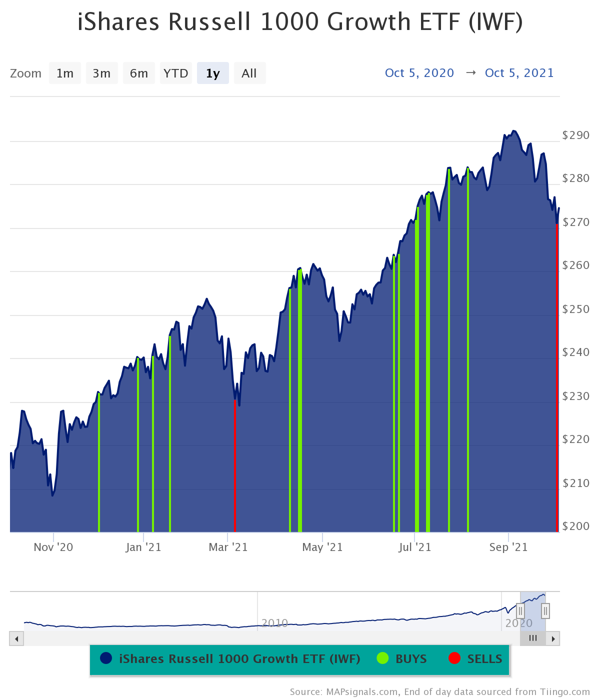Edit the end date Oct 5, 2021
This screenshot has width=600, height=700.
[519, 73]
